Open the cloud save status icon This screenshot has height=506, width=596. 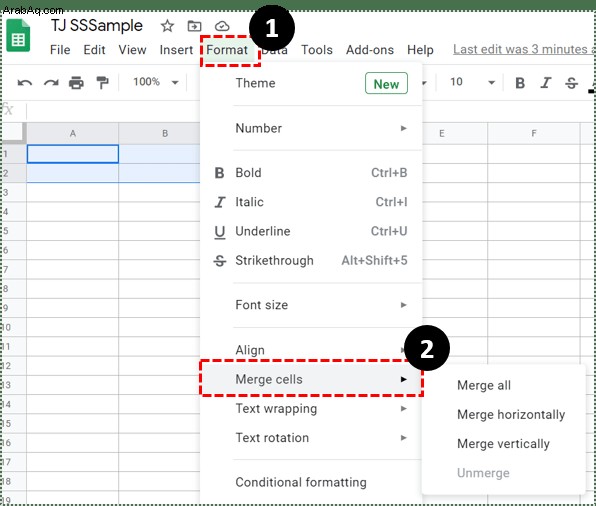click(222, 26)
